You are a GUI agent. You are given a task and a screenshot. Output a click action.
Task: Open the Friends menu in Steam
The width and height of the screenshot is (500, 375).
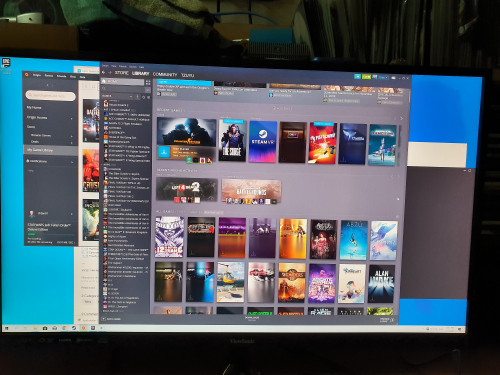coord(123,66)
